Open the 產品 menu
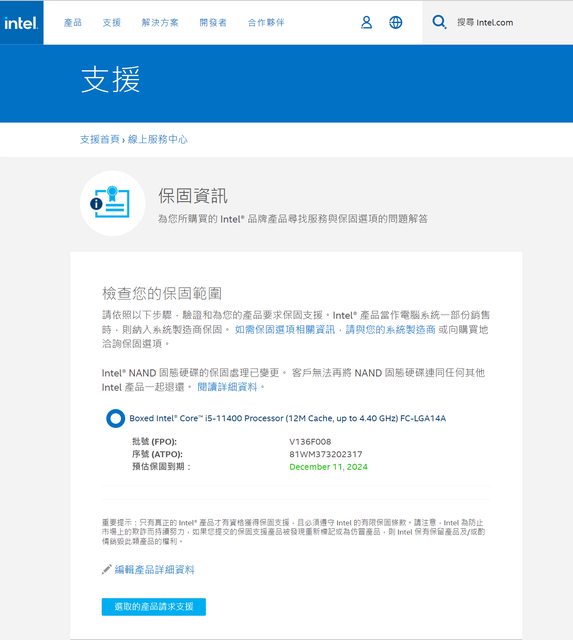The image size is (573, 640). (73, 22)
